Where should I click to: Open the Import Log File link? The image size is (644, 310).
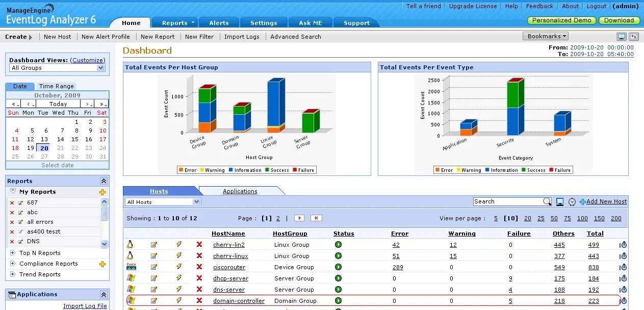coord(85,306)
